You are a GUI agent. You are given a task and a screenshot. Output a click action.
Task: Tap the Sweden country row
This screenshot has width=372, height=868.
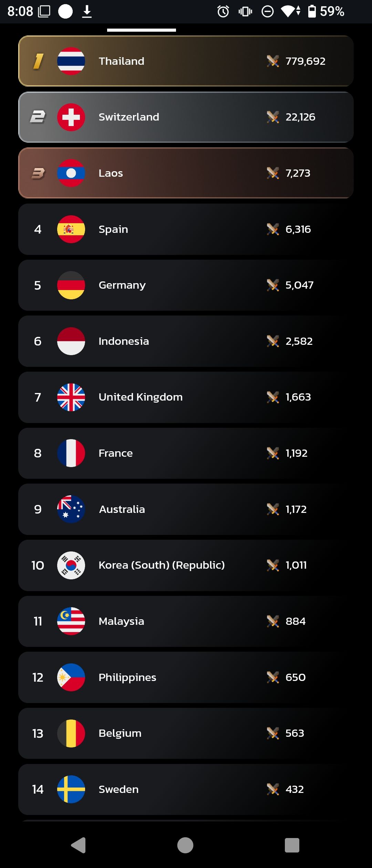click(x=186, y=789)
